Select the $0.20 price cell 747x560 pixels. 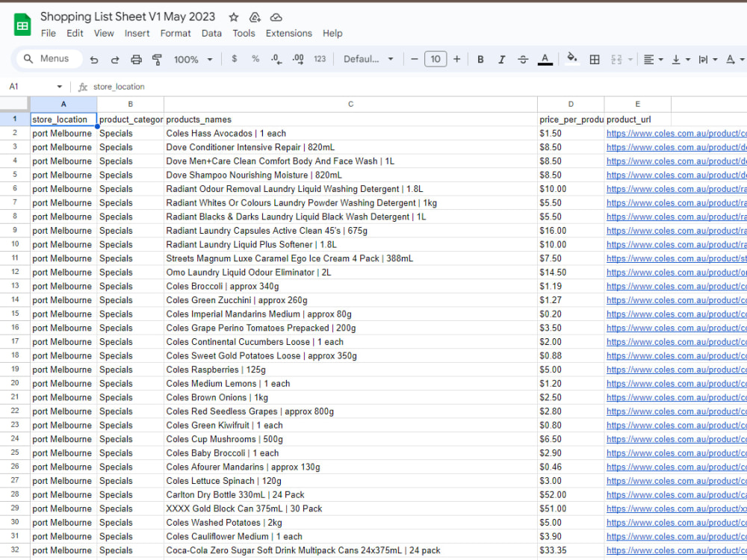[571, 314]
